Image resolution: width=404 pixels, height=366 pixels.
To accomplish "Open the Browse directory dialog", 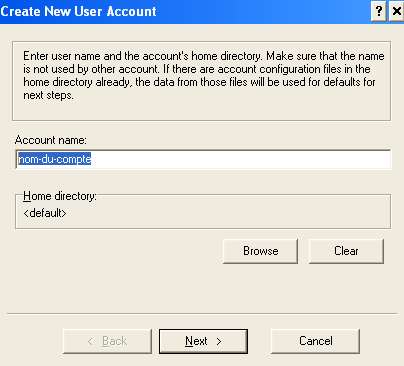I will 260,251.
